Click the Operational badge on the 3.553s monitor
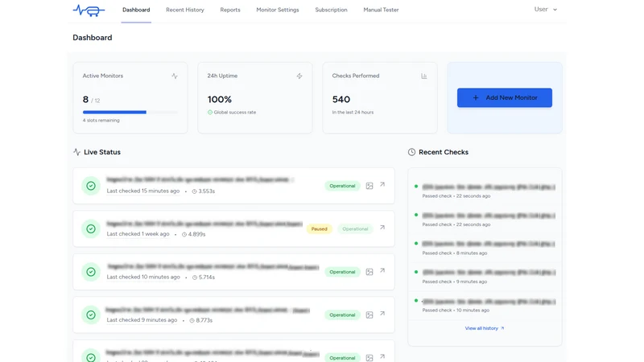The width and height of the screenshot is (644, 362). [x=342, y=186]
